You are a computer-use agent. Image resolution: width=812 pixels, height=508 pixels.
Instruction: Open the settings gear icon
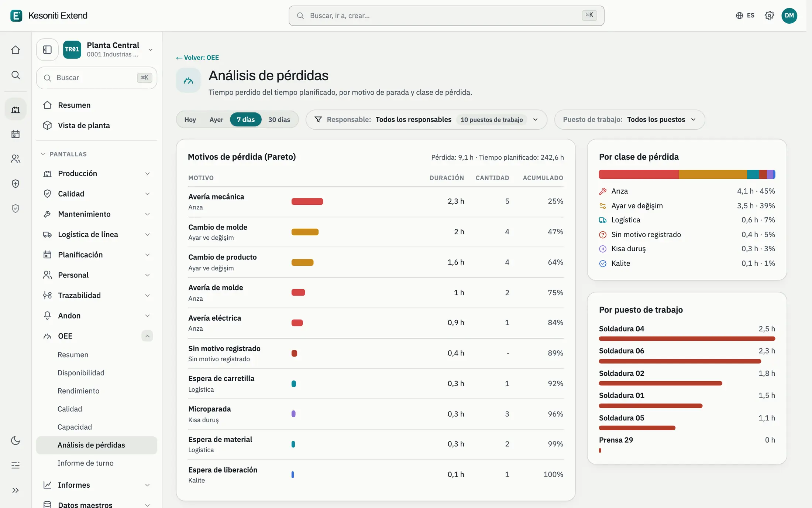pyautogui.click(x=769, y=16)
